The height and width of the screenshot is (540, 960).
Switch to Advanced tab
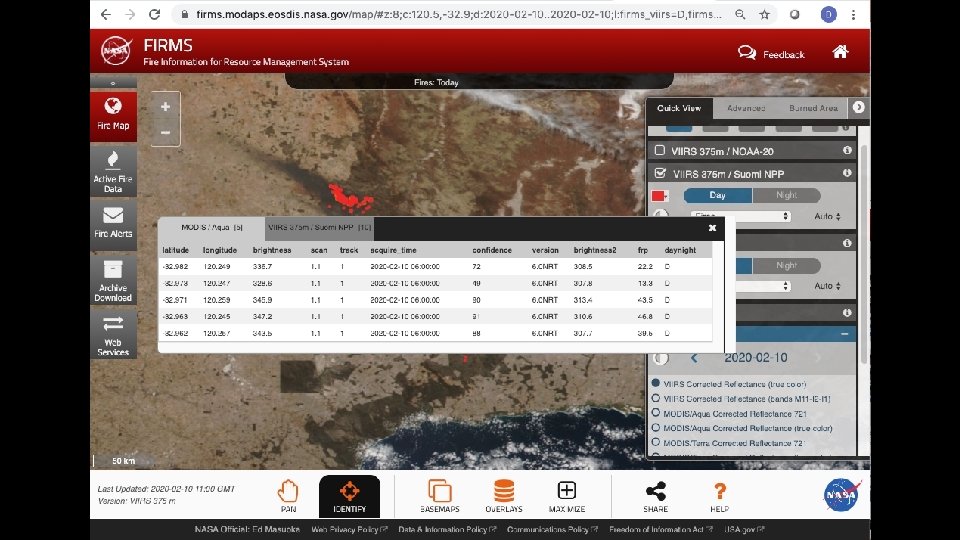[x=746, y=108]
